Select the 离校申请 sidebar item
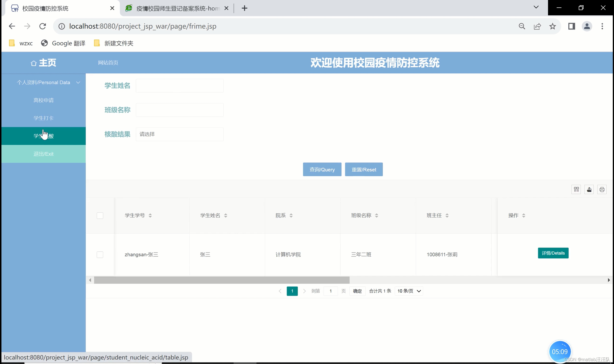614x364 pixels. pyautogui.click(x=43, y=100)
